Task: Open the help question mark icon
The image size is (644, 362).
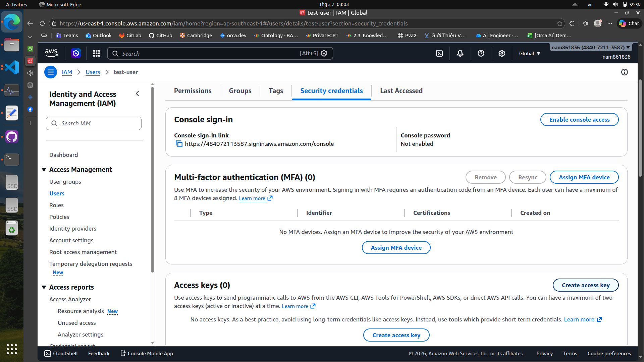Action: tap(481, 54)
